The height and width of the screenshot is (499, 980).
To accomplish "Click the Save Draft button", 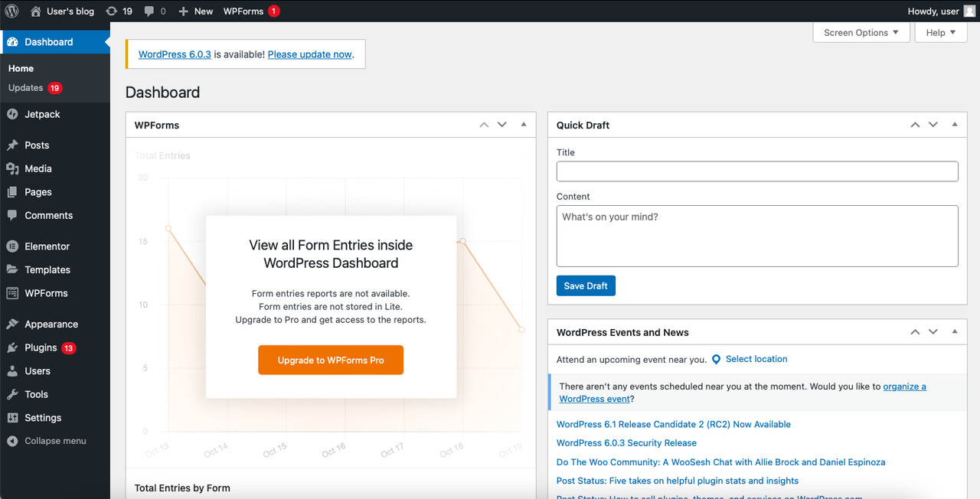I will point(586,285).
